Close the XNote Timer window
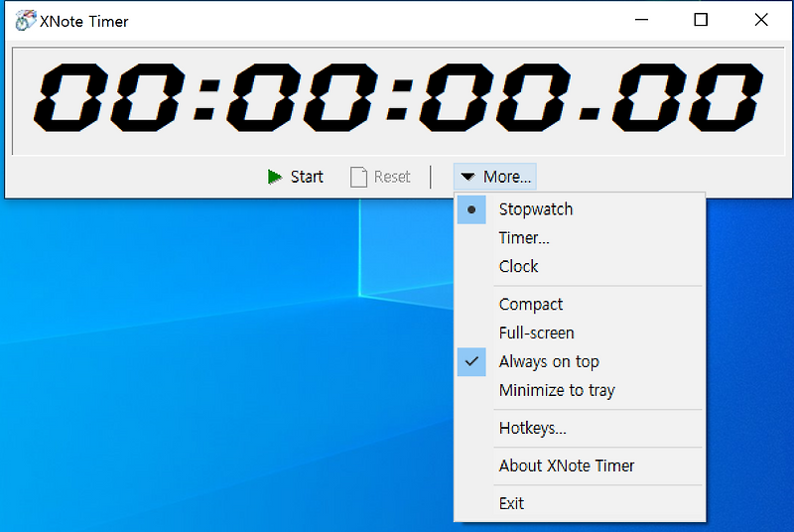Screen dimensions: 794x532 (761, 20)
